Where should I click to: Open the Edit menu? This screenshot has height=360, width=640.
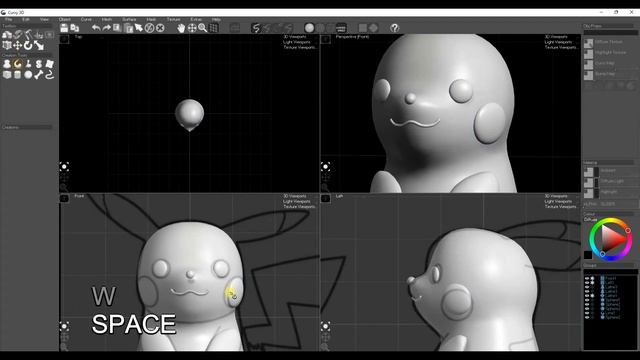click(x=26, y=19)
